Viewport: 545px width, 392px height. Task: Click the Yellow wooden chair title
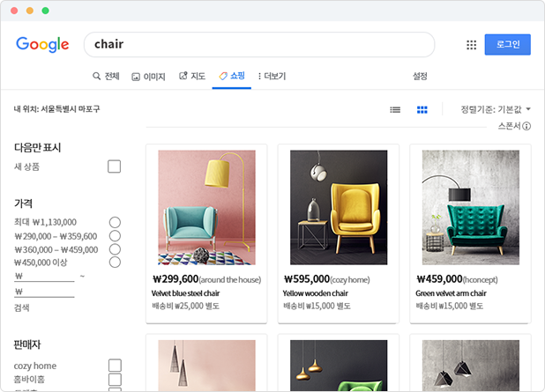coord(316,293)
